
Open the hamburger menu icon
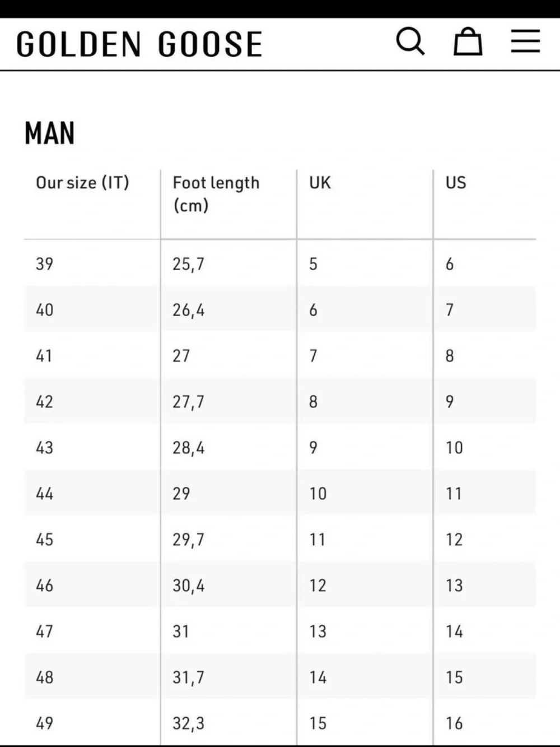[x=525, y=41]
